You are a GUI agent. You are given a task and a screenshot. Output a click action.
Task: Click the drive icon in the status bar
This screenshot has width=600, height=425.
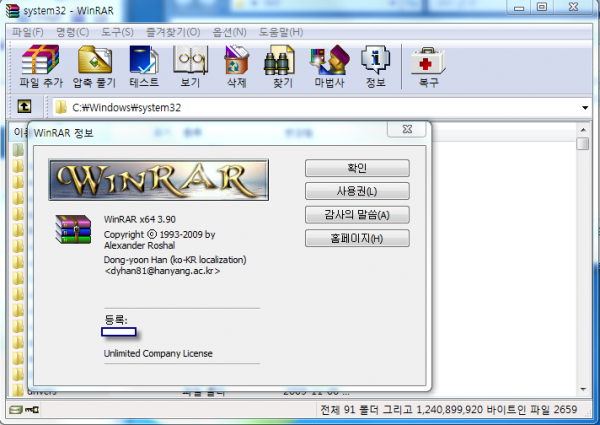pyautogui.click(x=16, y=410)
